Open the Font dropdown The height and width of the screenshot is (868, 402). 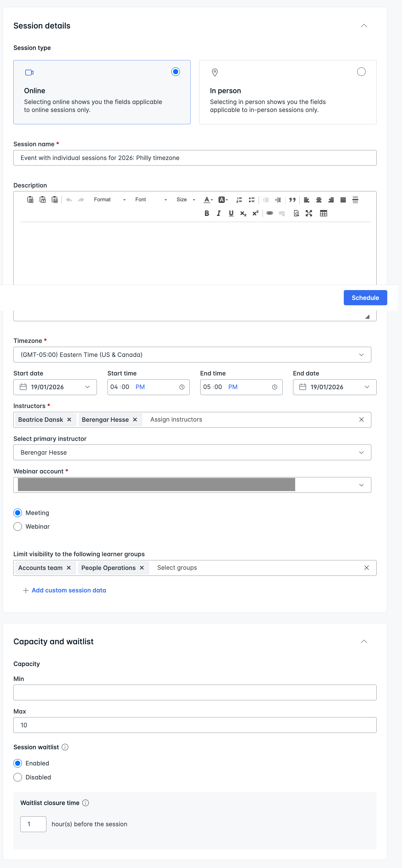click(x=151, y=200)
